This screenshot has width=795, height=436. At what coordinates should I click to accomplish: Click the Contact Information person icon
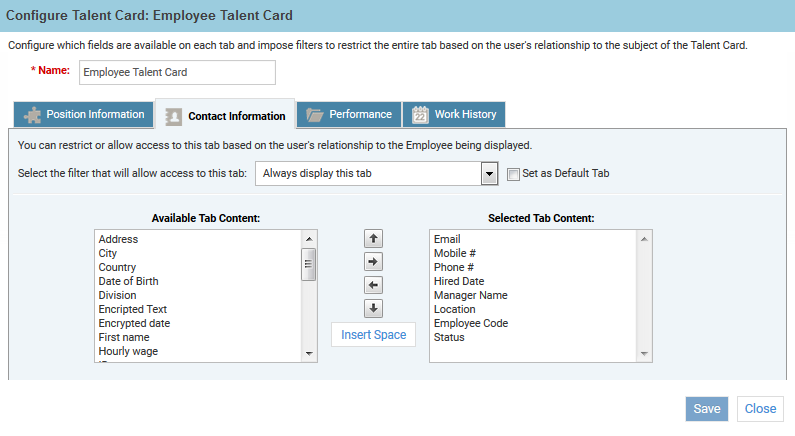tap(173, 117)
